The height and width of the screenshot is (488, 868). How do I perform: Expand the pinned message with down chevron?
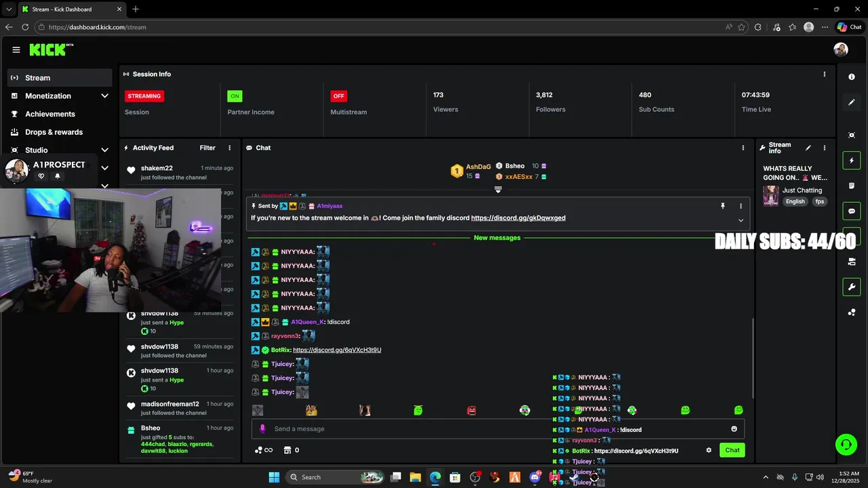(741, 220)
